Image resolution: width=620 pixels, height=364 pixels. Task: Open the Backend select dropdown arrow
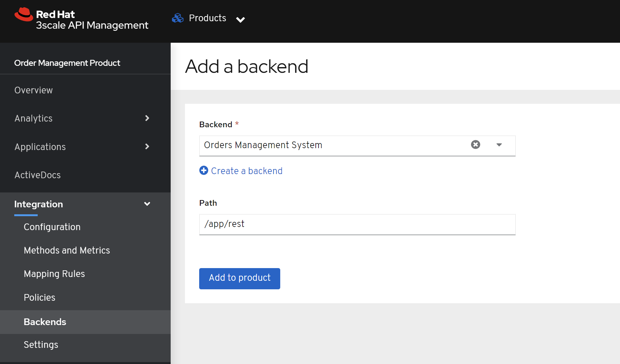pos(499,145)
